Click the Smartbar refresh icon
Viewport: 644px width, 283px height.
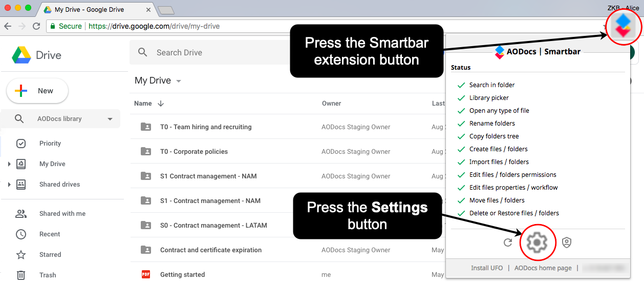click(508, 242)
